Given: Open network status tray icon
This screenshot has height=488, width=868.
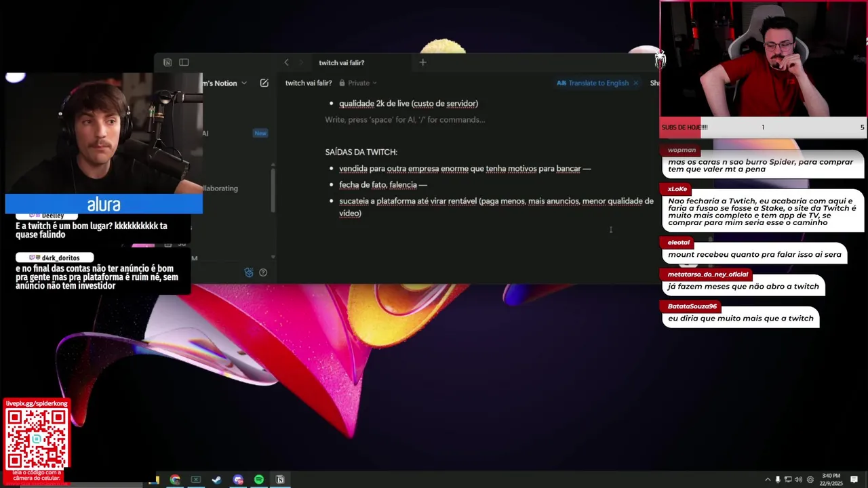Looking at the screenshot, I should [788, 479].
